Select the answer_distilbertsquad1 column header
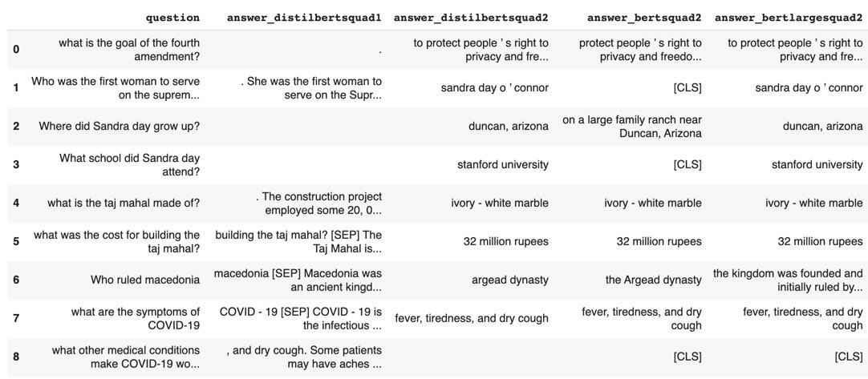Viewport: 868px width, 379px height. point(304,17)
